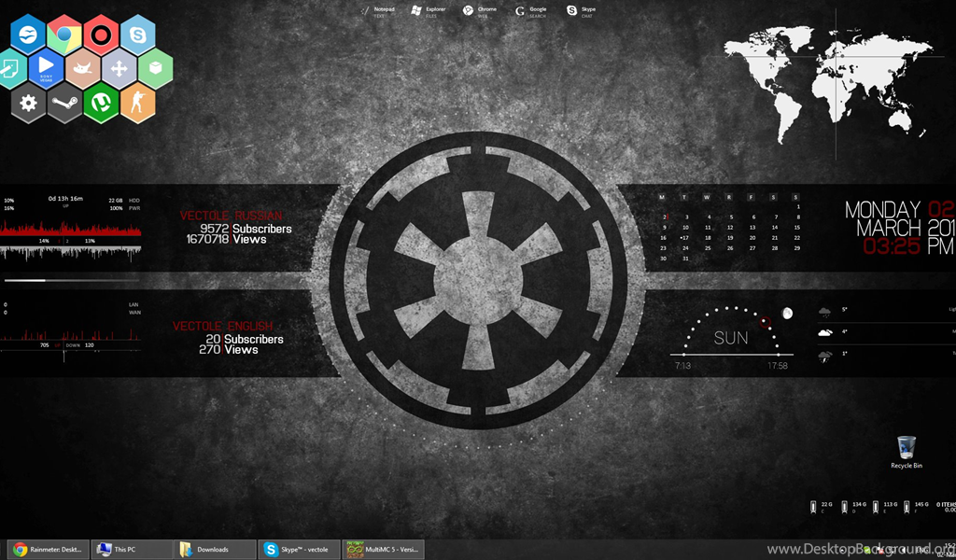The image size is (956, 560).
Task: Click sunrise time 7:13
Action: 682,366
